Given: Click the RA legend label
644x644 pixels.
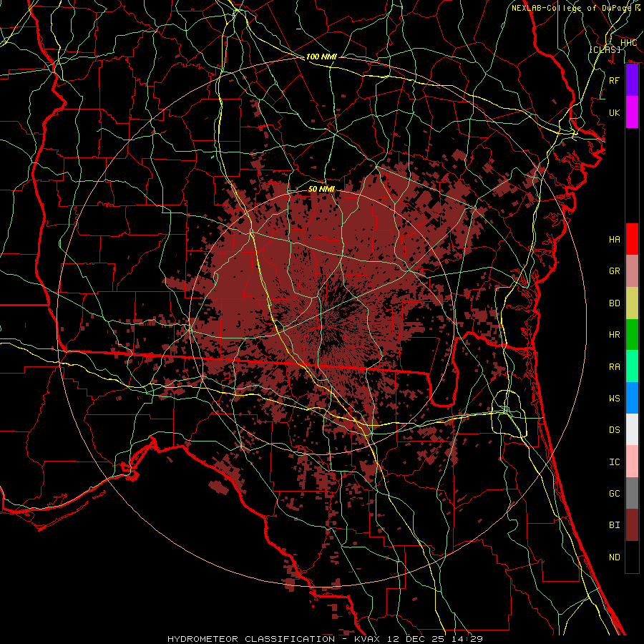Looking at the screenshot, I should point(615,367).
